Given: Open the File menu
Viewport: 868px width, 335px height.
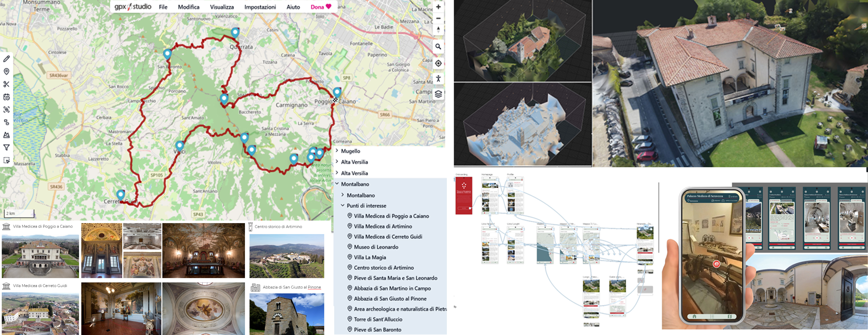Looking at the screenshot, I should coord(163,7).
